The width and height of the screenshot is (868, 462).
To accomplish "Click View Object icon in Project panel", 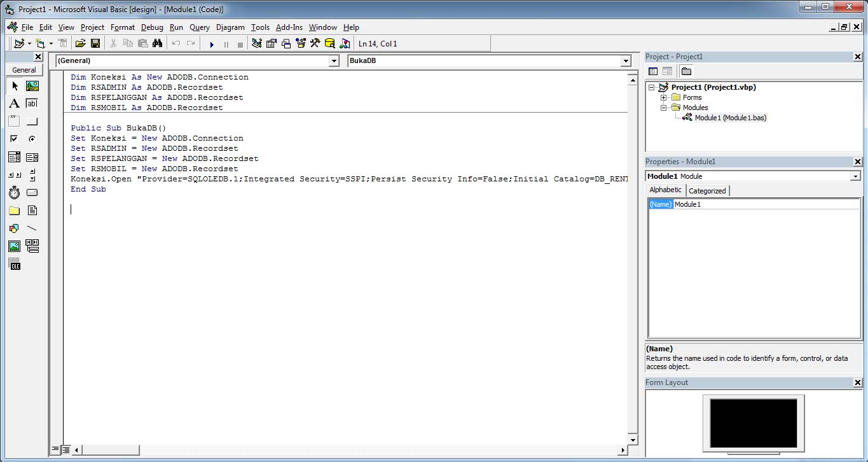I will click(x=667, y=71).
